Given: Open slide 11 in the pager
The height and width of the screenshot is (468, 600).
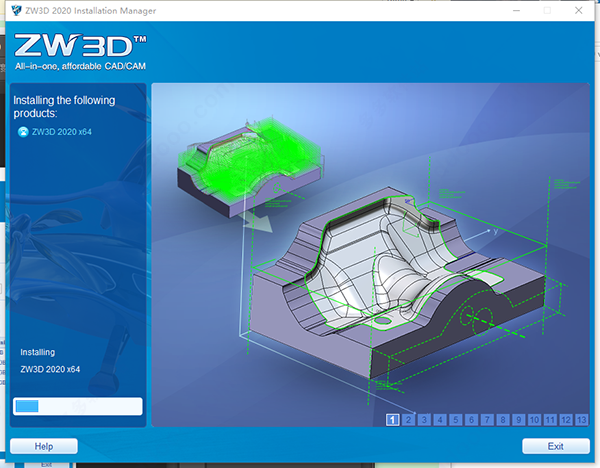Looking at the screenshot, I should tap(550, 420).
